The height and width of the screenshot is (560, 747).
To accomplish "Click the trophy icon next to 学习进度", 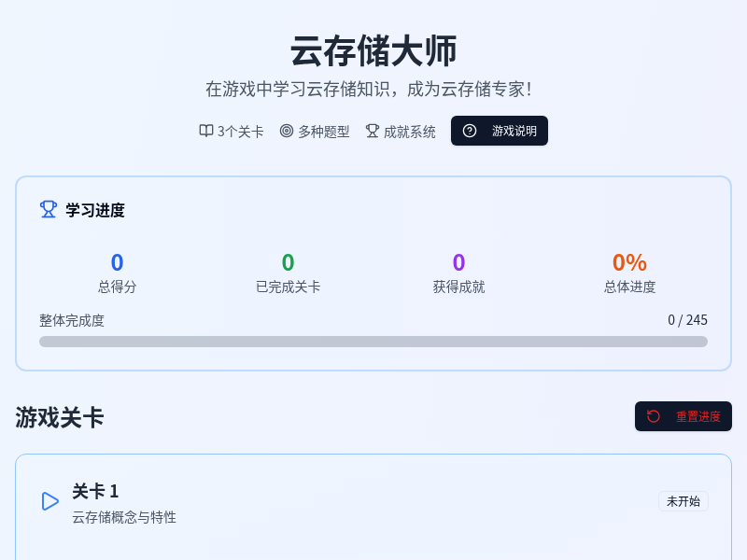I will 49,209.
